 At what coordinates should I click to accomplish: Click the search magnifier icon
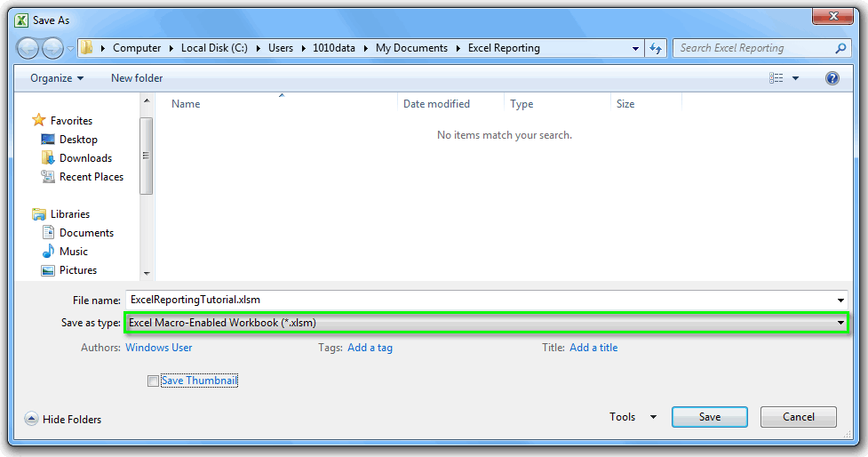(840, 48)
